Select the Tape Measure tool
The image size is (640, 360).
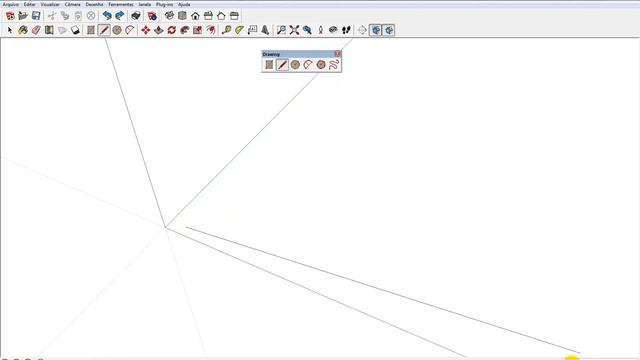click(227, 30)
